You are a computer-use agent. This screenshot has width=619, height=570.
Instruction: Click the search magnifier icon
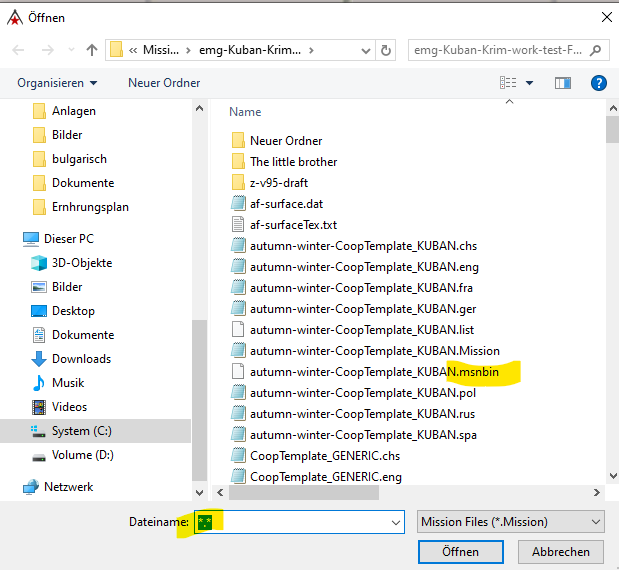[x=595, y=50]
